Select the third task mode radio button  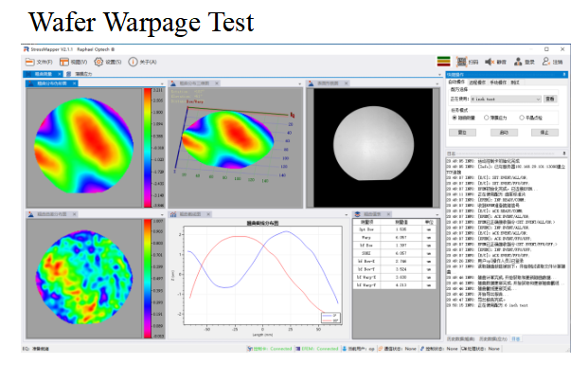pos(522,118)
